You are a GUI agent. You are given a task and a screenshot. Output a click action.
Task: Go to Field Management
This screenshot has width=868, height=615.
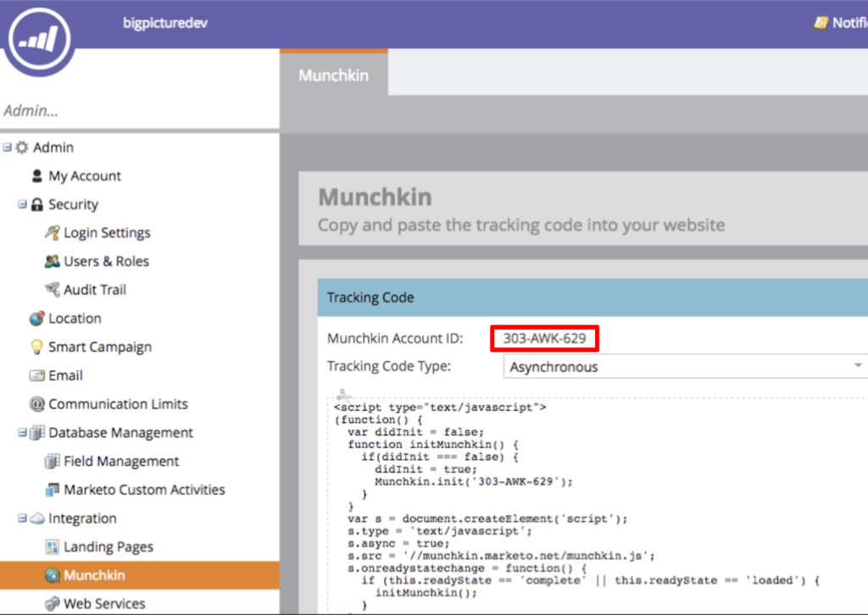pyautogui.click(x=121, y=461)
